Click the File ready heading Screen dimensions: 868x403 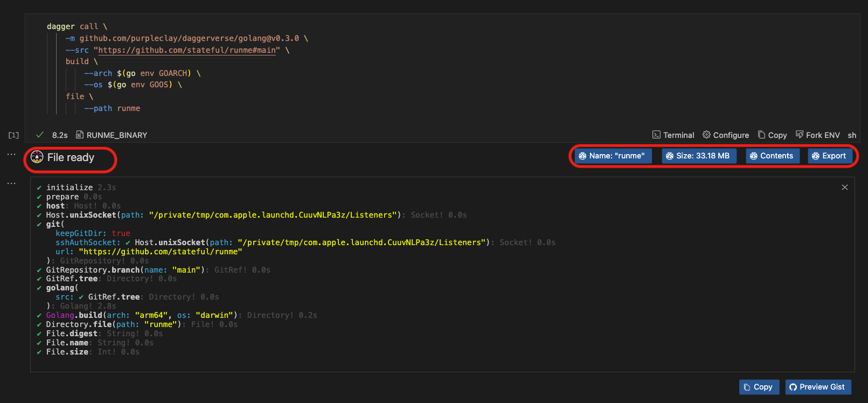71,157
